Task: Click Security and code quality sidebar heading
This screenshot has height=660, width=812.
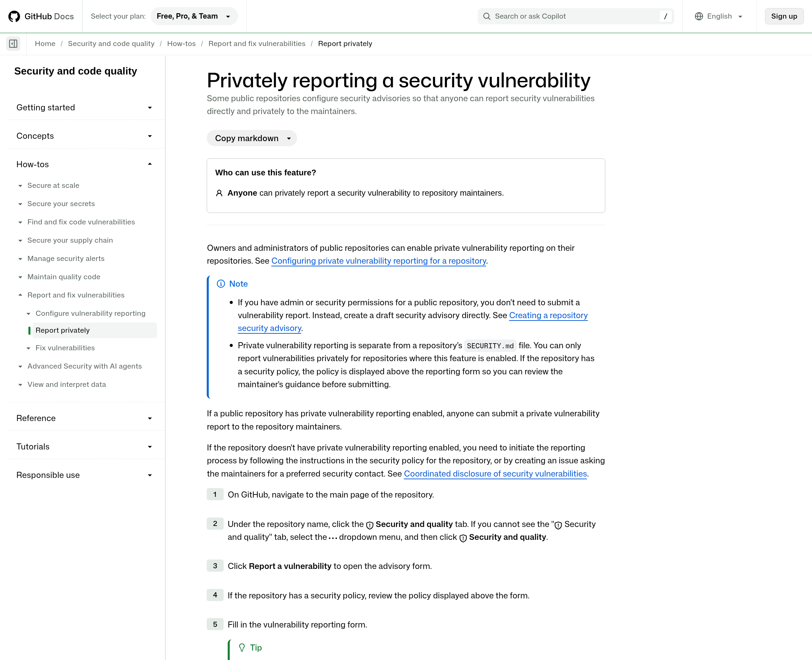Action: pyautogui.click(x=75, y=71)
